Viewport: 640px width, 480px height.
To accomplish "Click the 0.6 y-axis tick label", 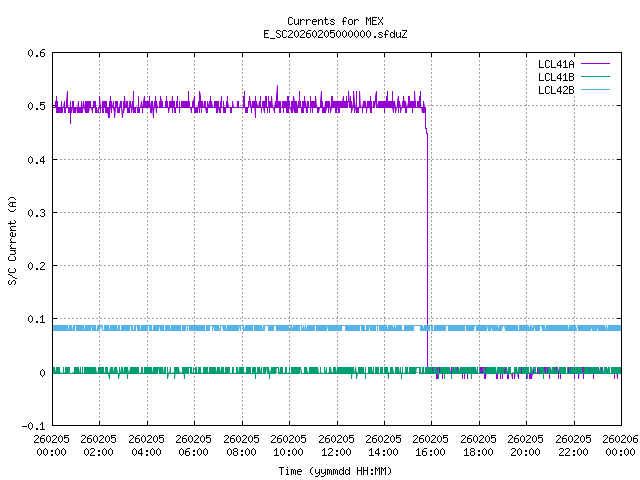I will [x=35, y=54].
